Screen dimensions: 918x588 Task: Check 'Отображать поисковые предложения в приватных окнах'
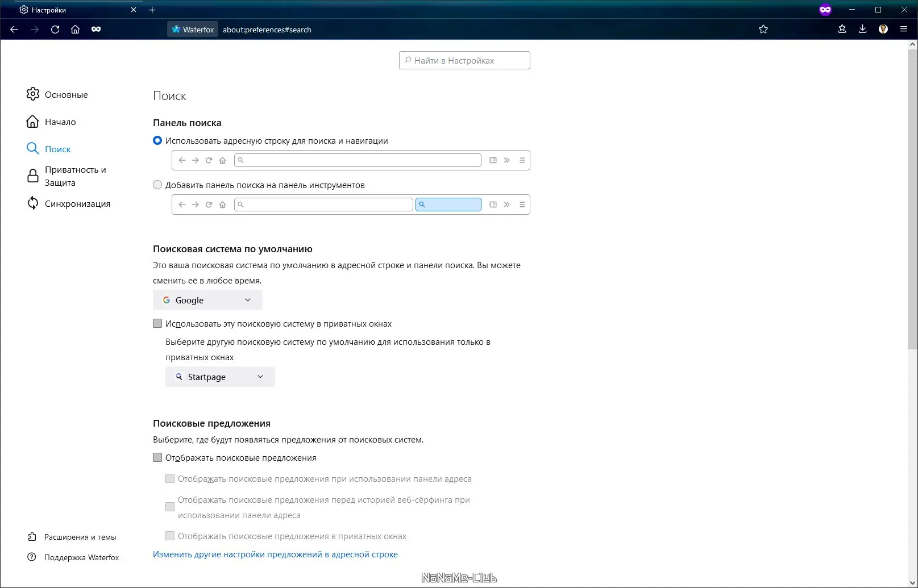click(170, 536)
